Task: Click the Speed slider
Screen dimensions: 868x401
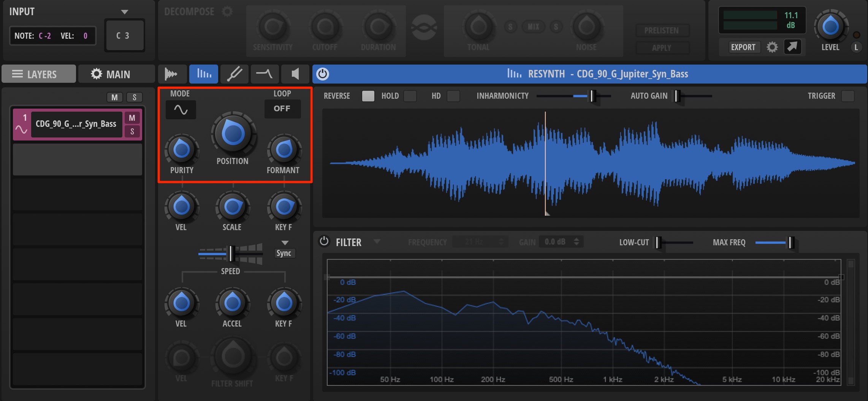Action: [230, 253]
